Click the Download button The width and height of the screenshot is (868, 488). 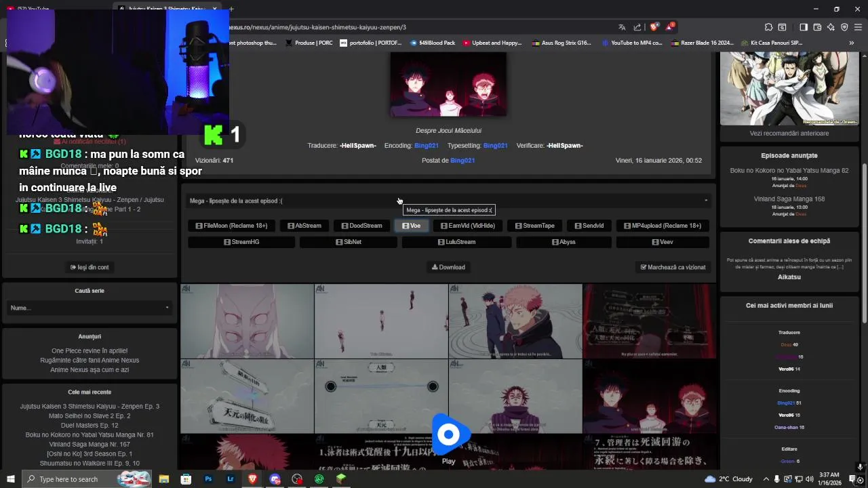448,267
